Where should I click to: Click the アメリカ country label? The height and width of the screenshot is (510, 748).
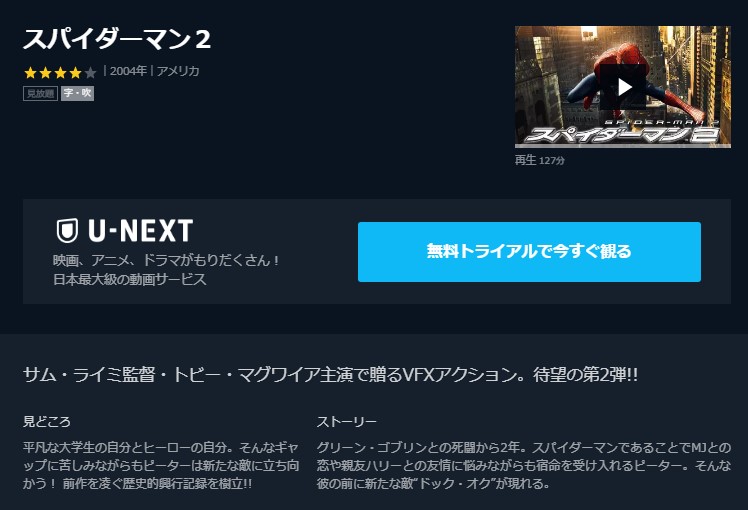coord(178,71)
